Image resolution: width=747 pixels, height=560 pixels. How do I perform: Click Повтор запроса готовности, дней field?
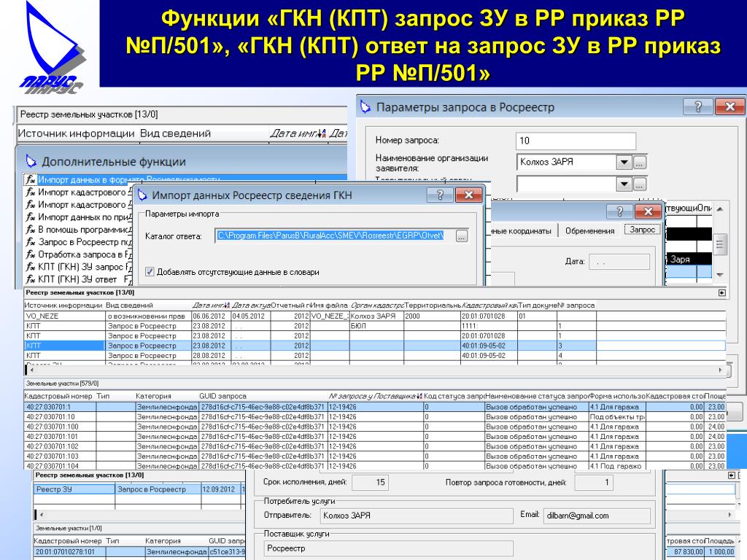click(594, 483)
